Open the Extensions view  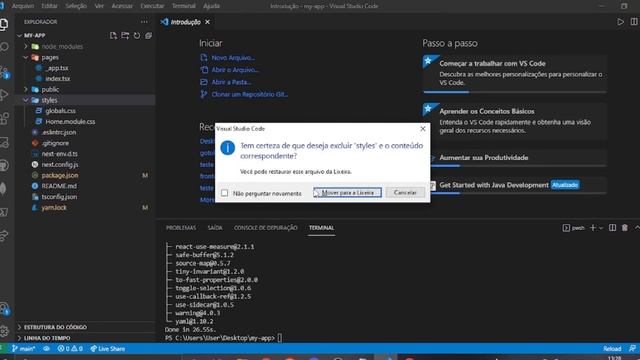point(4,118)
